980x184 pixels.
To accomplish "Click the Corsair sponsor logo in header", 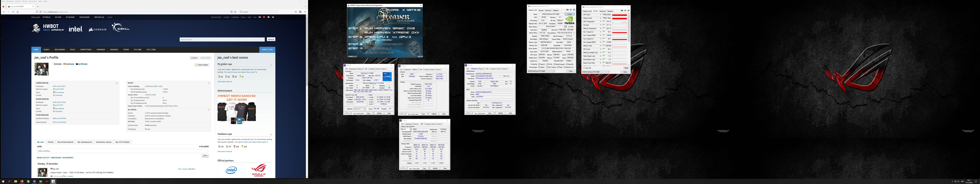I will pos(97,29).
